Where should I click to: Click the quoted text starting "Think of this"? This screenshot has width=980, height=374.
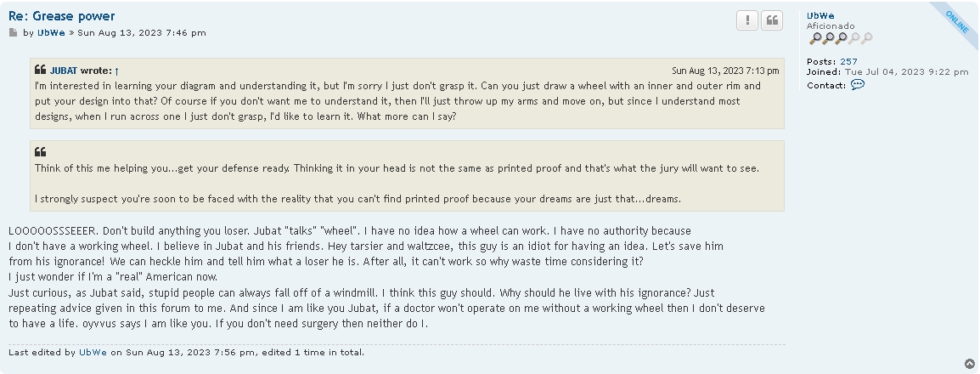click(x=397, y=168)
